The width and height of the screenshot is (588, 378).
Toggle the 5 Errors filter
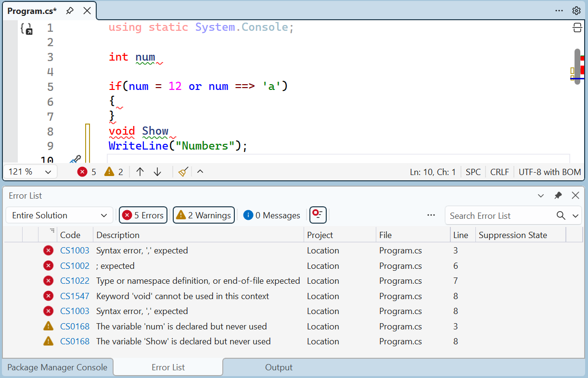pyautogui.click(x=143, y=215)
